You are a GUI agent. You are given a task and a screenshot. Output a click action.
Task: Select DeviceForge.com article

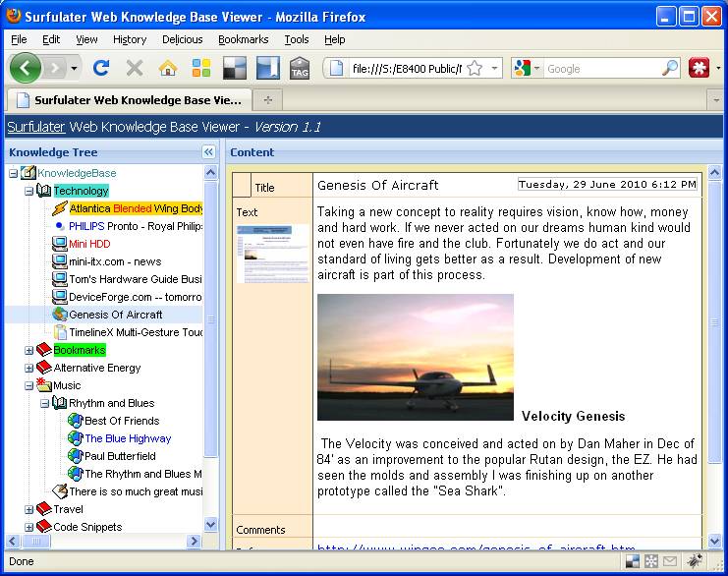(x=136, y=297)
